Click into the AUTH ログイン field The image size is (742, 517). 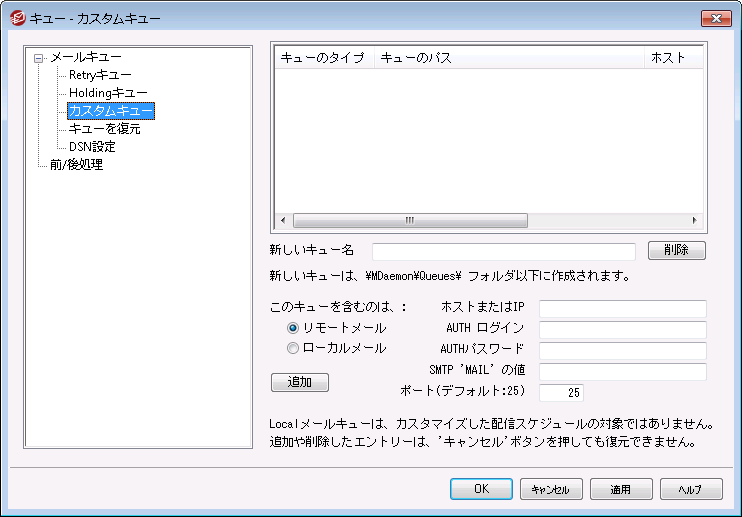pyautogui.click(x=622, y=329)
